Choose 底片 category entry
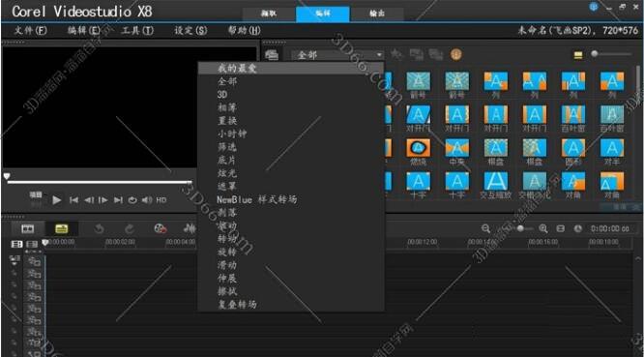The image size is (644, 357). pos(227,161)
